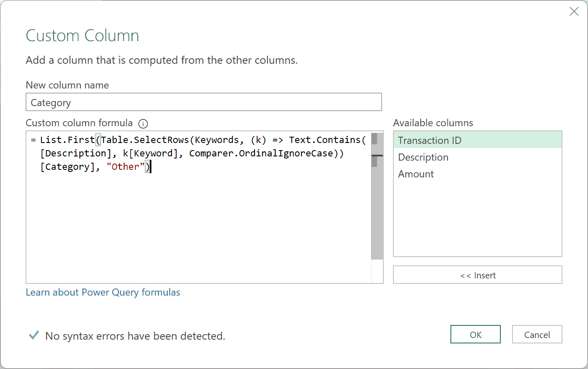
Task: Close the Custom Column dialog
Action: click(x=574, y=11)
